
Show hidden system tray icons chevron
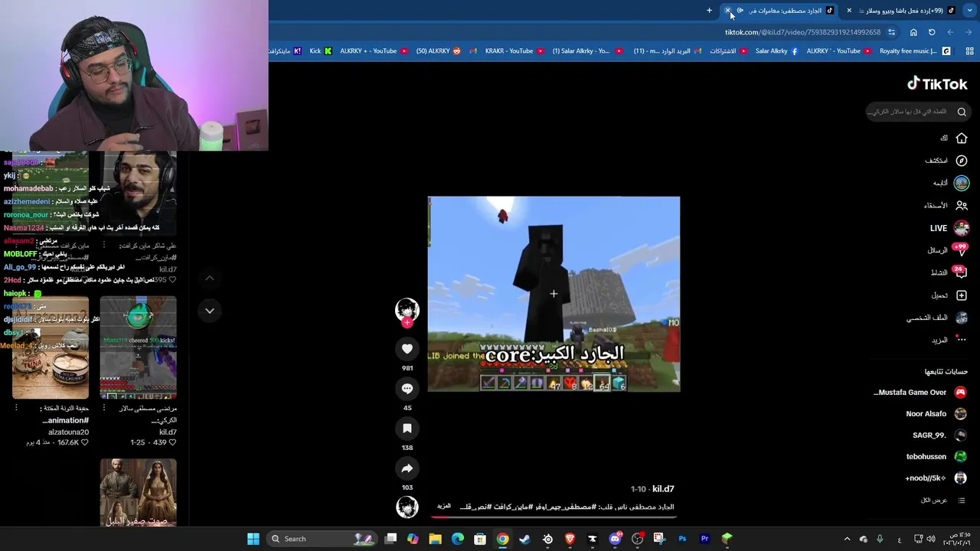pos(847,539)
